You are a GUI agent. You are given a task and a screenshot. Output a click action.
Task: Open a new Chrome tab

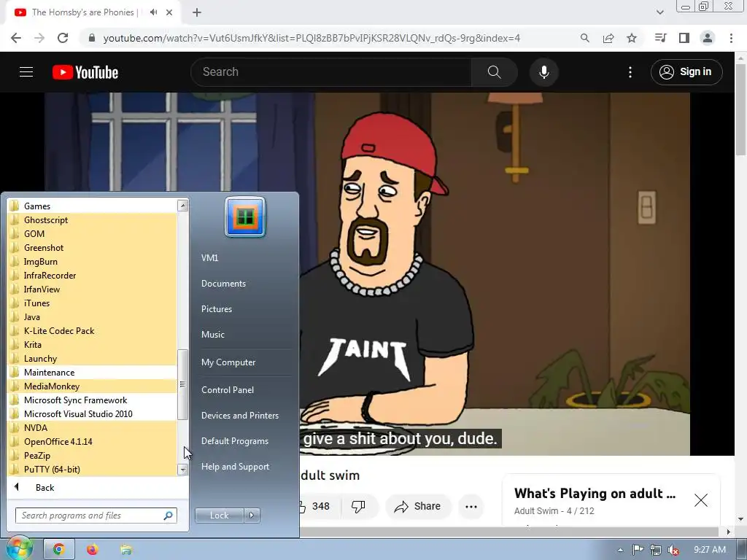coord(197,12)
